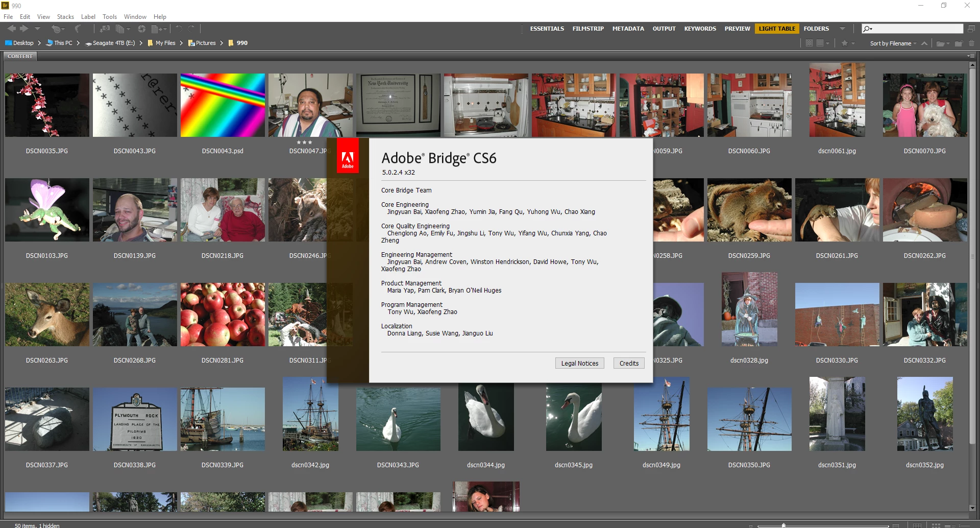This screenshot has width=980, height=528.
Task: Open selected image in Camera Raw
Action: 141,29
